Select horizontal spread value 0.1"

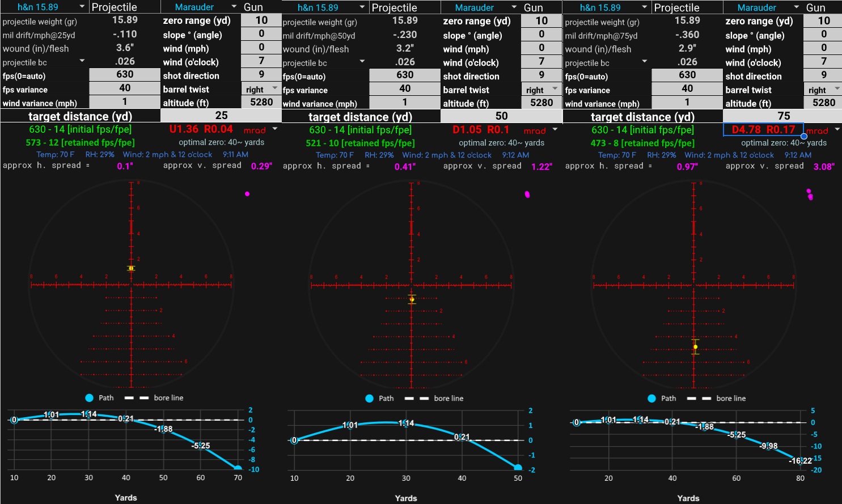125,166
